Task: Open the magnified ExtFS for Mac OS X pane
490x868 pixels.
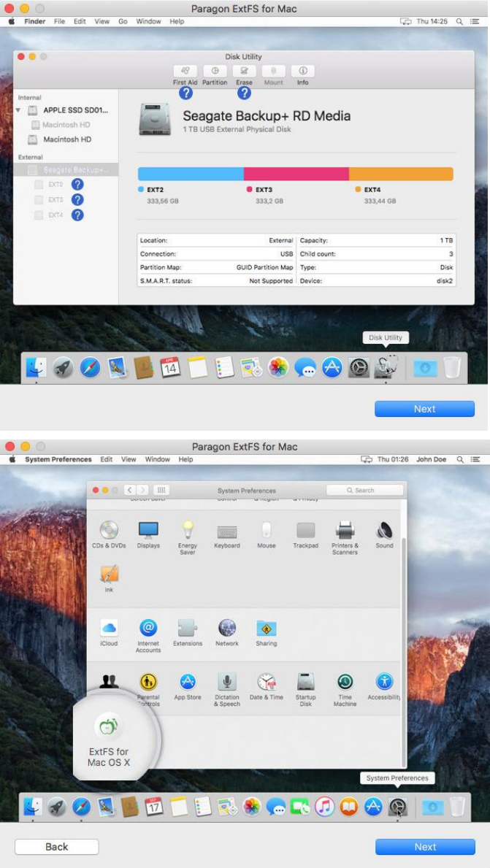Action: coord(109,726)
